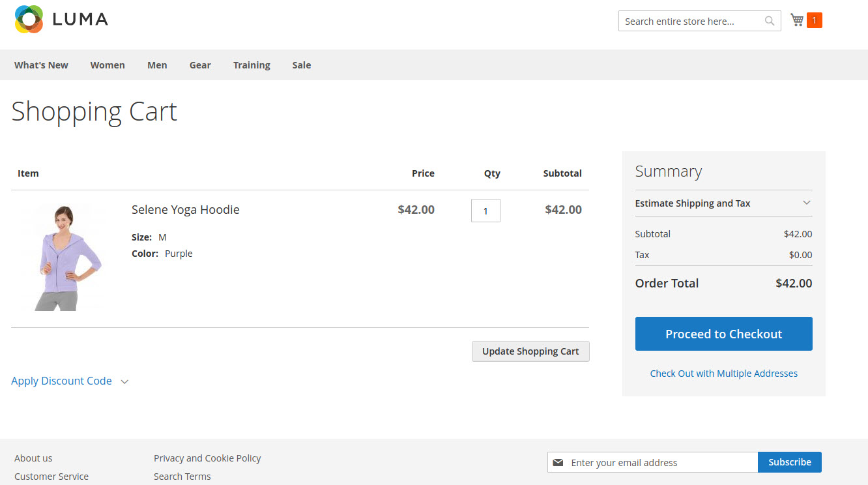Click the orange cart item counter badge

pos(814,20)
